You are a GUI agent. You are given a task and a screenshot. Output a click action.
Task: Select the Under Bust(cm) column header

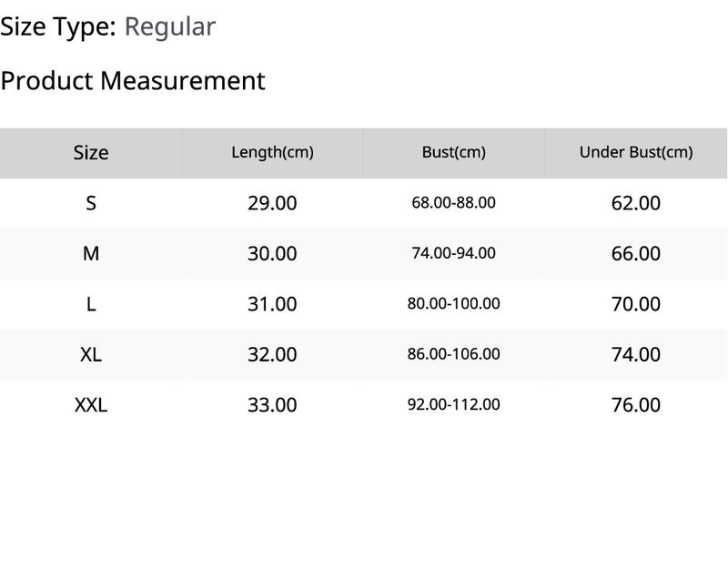click(636, 152)
